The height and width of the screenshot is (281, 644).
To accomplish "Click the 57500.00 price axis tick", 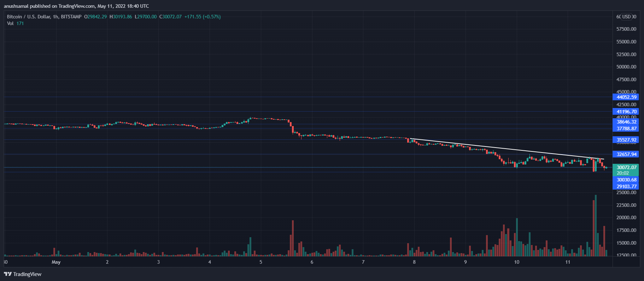I will click(626, 29).
